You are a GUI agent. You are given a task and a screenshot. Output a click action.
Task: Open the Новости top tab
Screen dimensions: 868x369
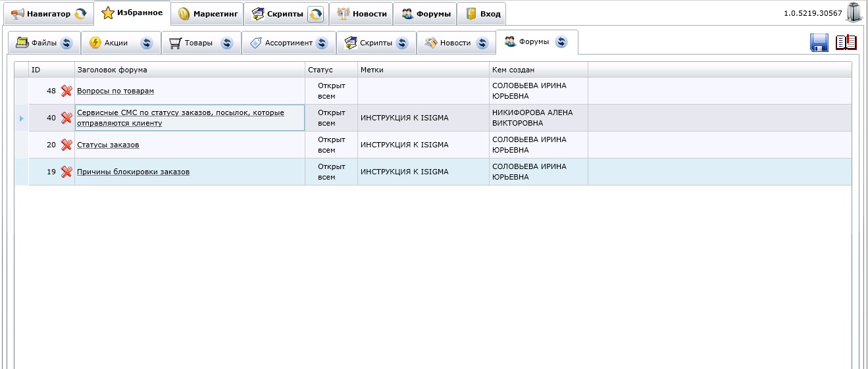361,14
